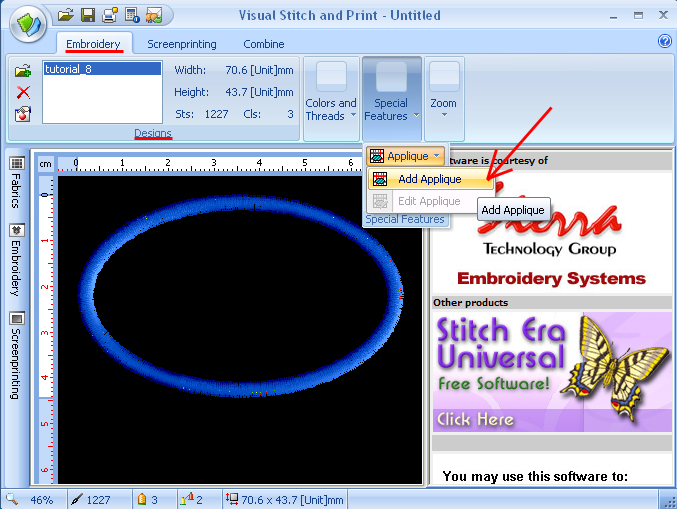The height and width of the screenshot is (509, 677).
Task: Click the Stitch Era Universal banner
Action: pyautogui.click(x=552, y=372)
